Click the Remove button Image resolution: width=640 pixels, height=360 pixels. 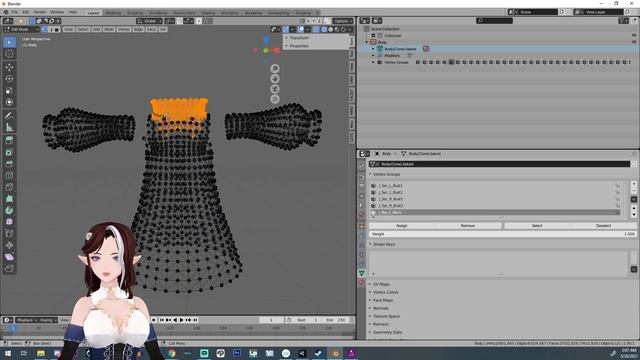[x=468, y=226]
